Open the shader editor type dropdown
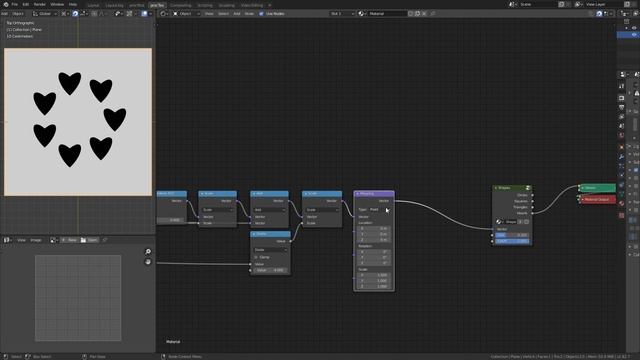640x360 pixels. click(164, 13)
